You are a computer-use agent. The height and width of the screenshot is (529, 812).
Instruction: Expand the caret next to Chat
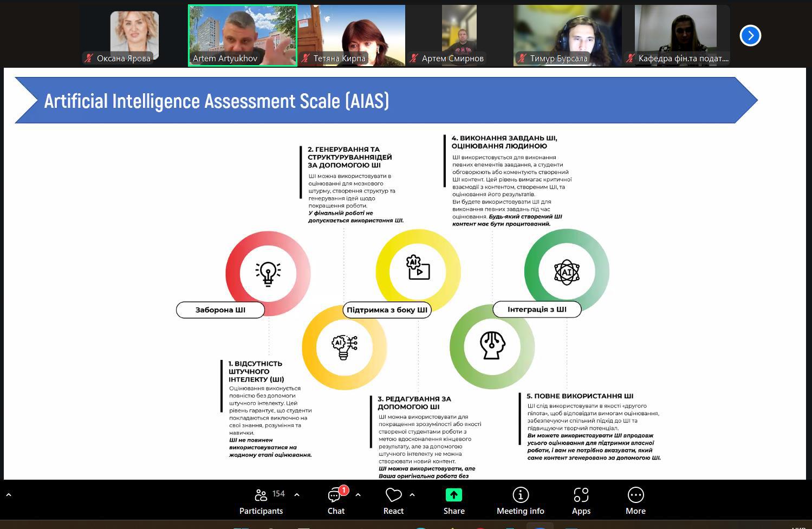[358, 494]
